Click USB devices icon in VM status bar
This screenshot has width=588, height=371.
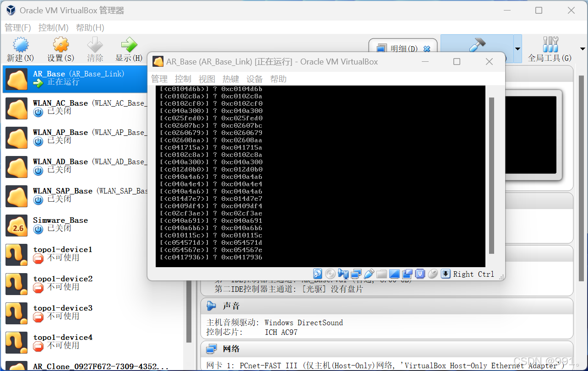pos(369,274)
